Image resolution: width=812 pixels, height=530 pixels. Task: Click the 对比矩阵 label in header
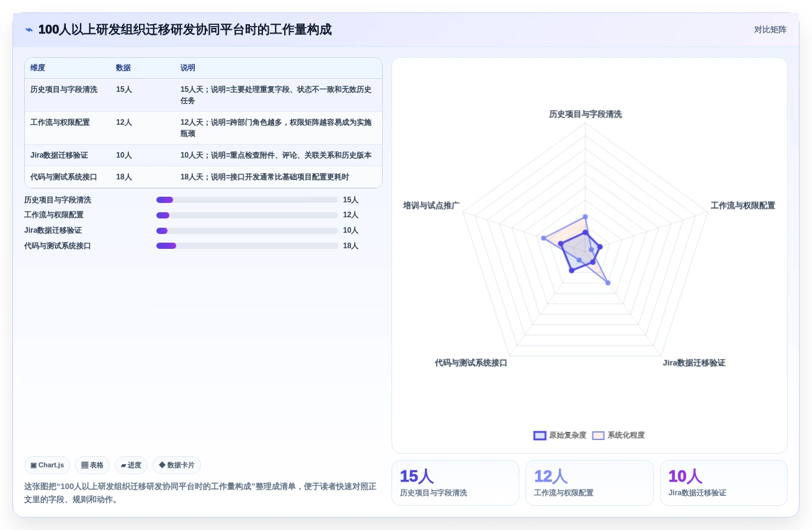click(770, 30)
